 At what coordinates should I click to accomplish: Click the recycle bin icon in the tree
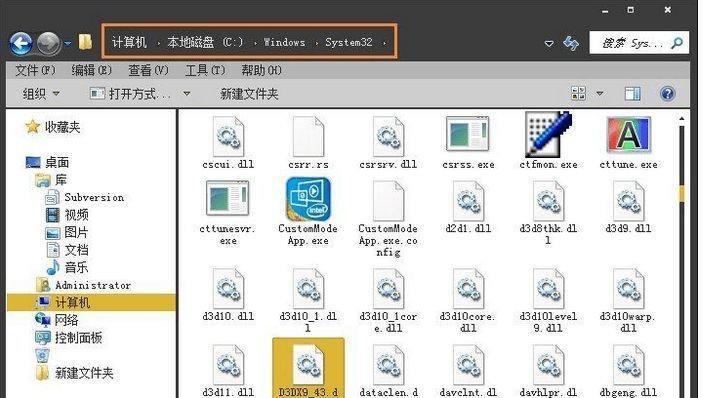pos(43,355)
